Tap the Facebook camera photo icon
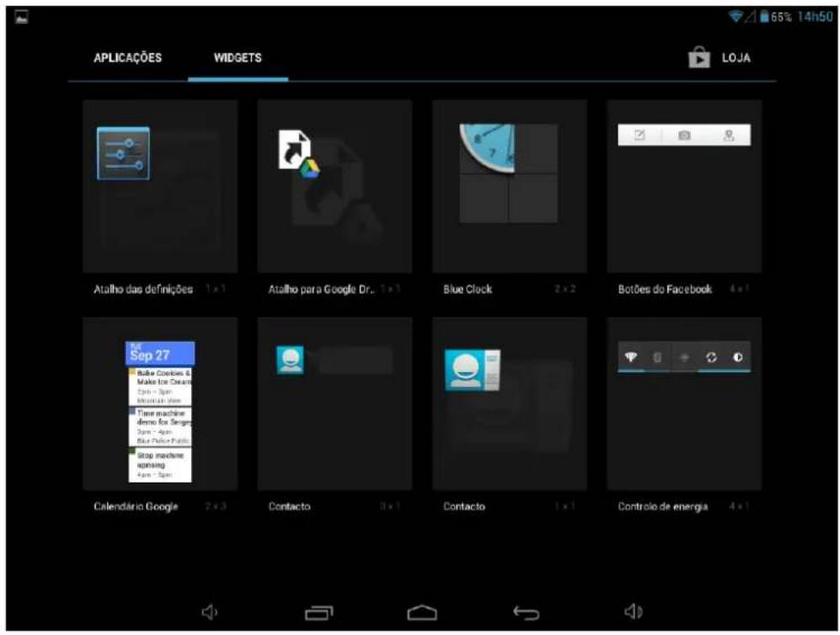Image resolution: width=840 pixels, height=635 pixels. pyautogui.click(x=684, y=135)
